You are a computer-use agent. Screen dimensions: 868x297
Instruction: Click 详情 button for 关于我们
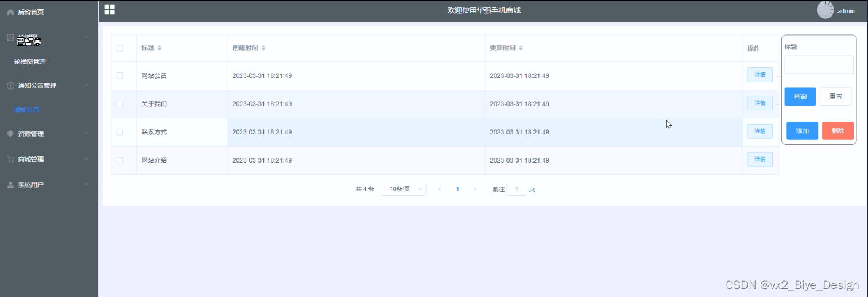[760, 103]
